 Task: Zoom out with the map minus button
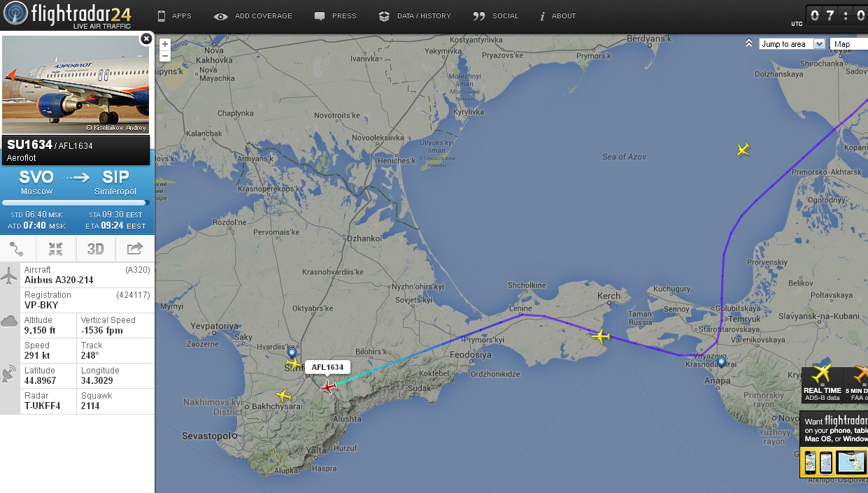pos(165,55)
